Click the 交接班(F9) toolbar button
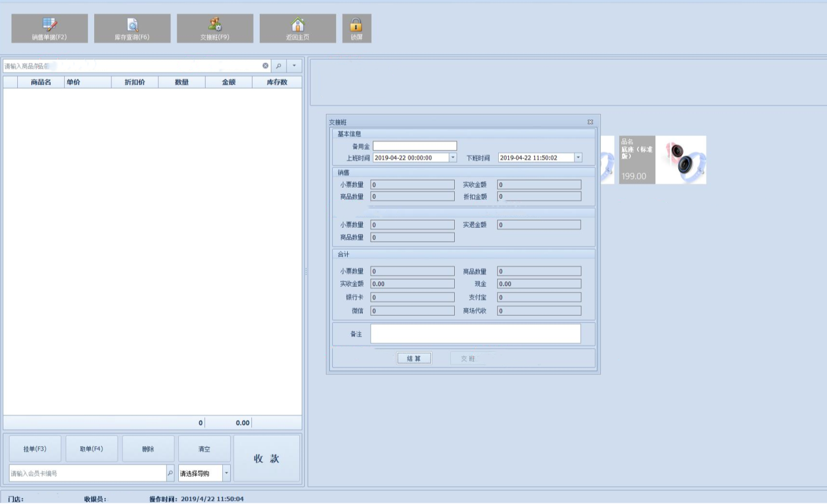Image resolution: width=827 pixels, height=504 pixels. pos(215,28)
